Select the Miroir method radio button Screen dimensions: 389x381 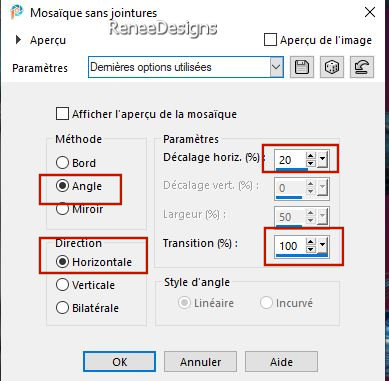tap(62, 209)
